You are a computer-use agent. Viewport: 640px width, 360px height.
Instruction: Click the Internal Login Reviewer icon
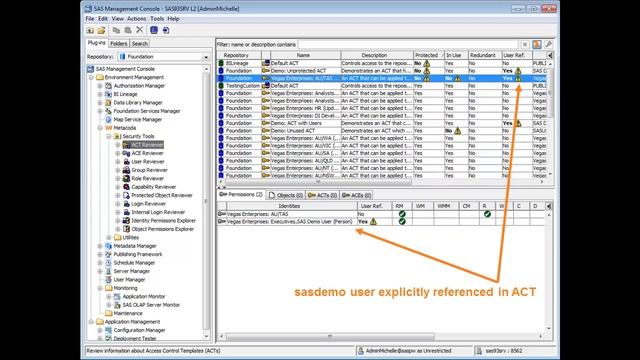coord(127,212)
